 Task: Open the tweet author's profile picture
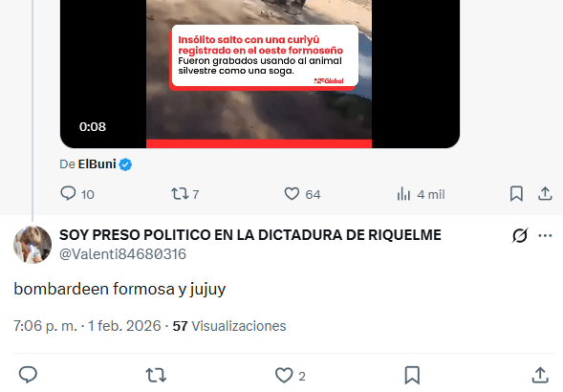click(x=32, y=245)
